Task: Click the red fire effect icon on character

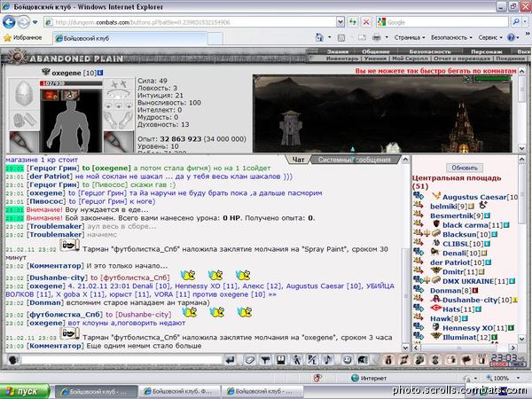Action: [50, 96]
